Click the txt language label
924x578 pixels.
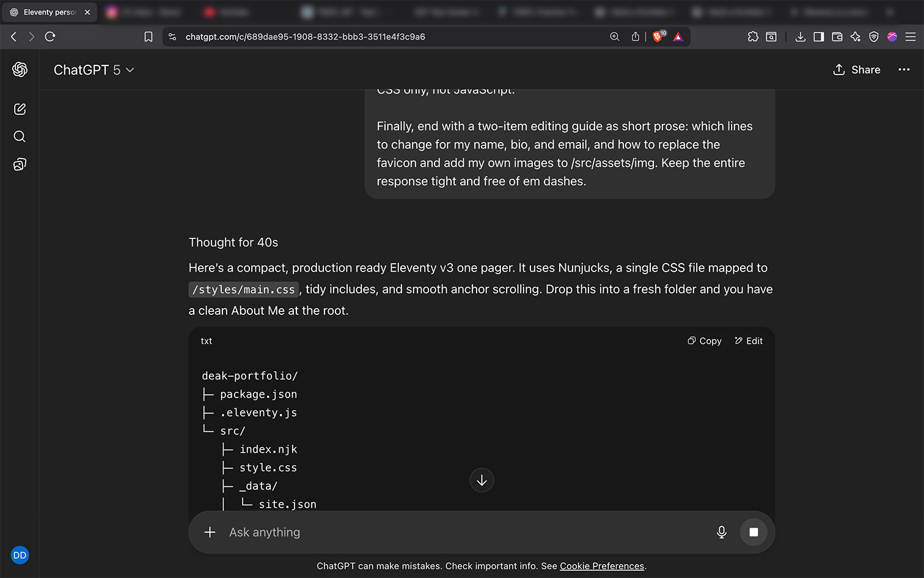[207, 341]
